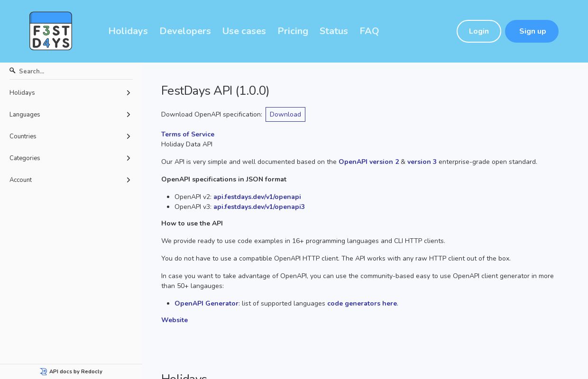Download the OpenAPI specification
The image size is (588, 379).
285,114
